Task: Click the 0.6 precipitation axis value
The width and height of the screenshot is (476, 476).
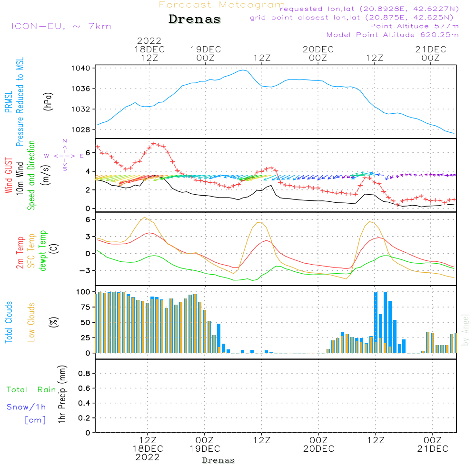Action: 84,388
